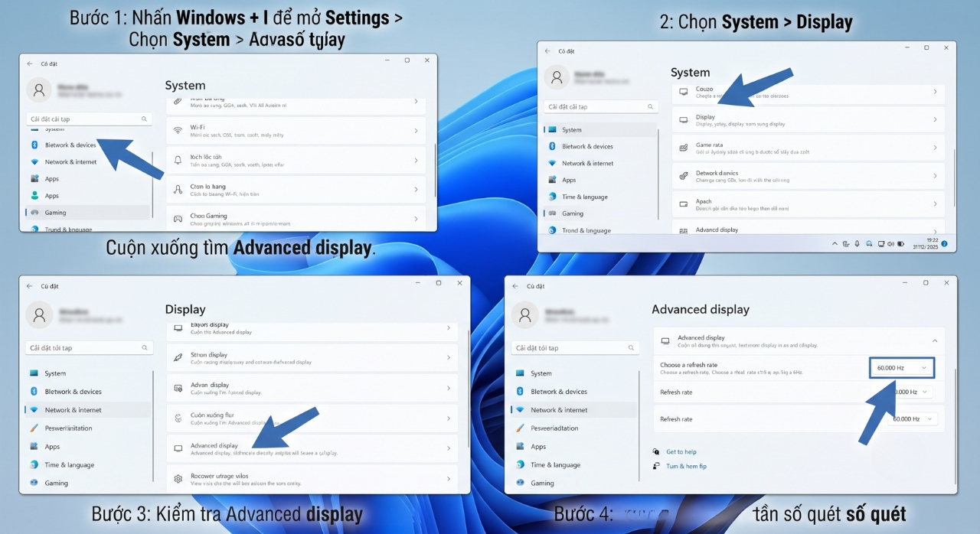Open chevron of the Wi-Fi row
Viewport: 980px width, 534px height.
(x=416, y=131)
